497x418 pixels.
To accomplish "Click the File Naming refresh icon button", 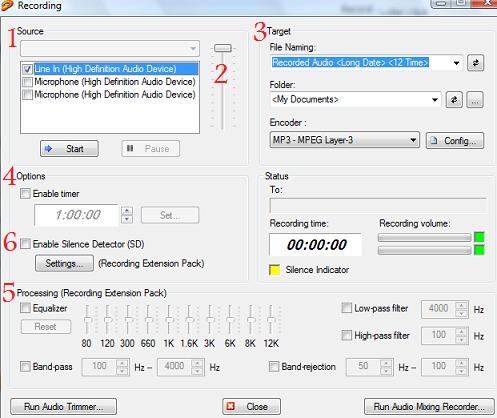I will click(x=475, y=63).
